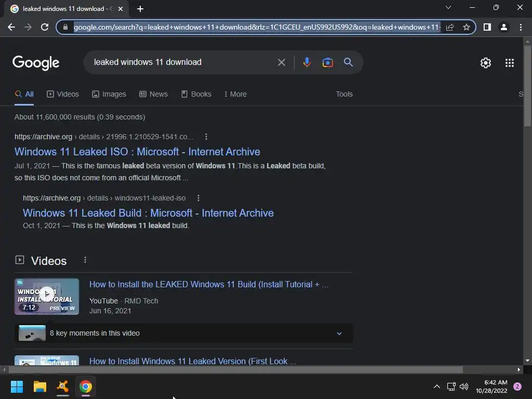
Task: Open How to Install Windows 11 Leaked Version video
Action: (192, 361)
